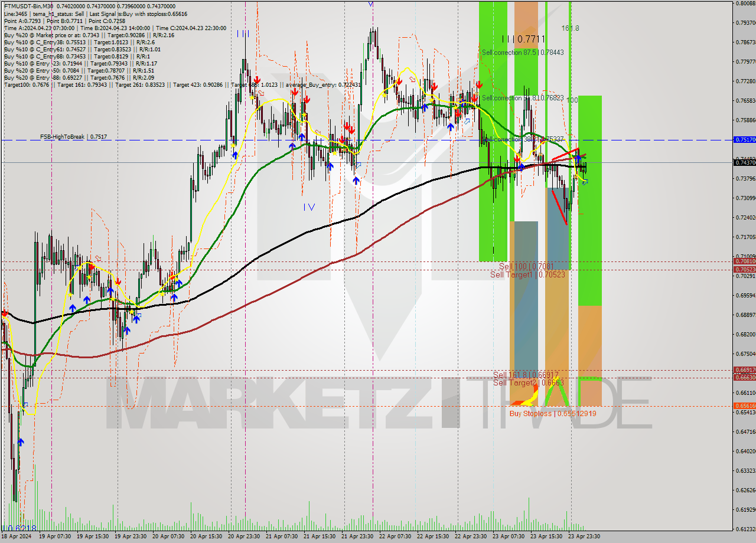Click the 'Buy %10 @ Entry -23: 0.71944' line
This screenshot has width=756, height=543.
(x=80, y=64)
